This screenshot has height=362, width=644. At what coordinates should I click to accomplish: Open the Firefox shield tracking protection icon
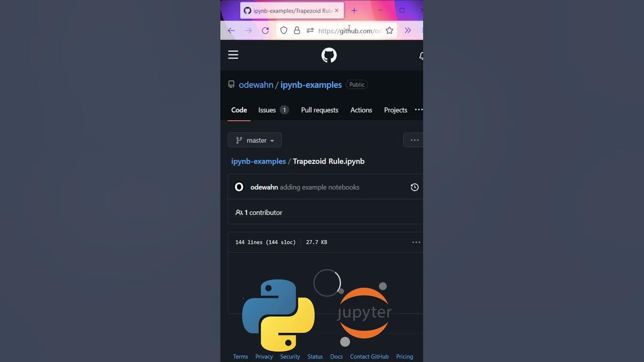[284, 31]
